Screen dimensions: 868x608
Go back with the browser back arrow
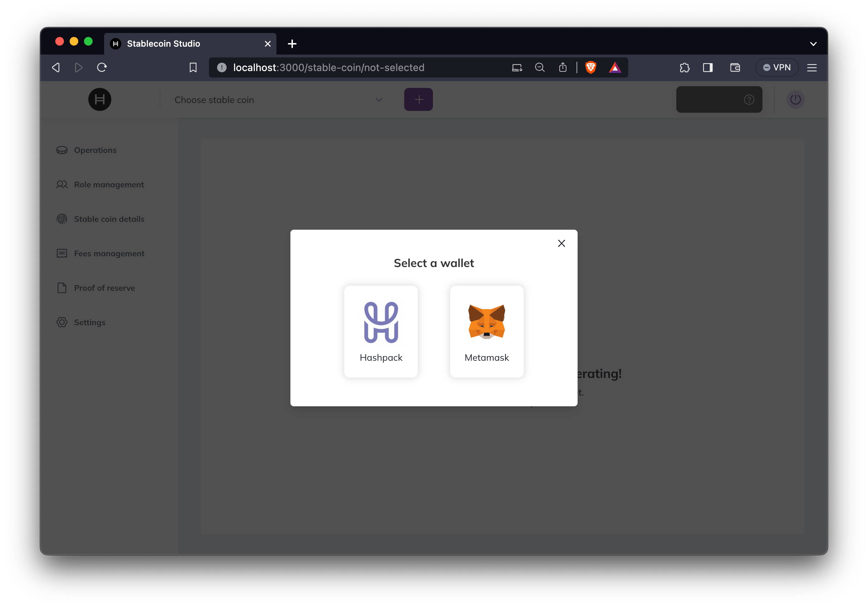(56, 67)
